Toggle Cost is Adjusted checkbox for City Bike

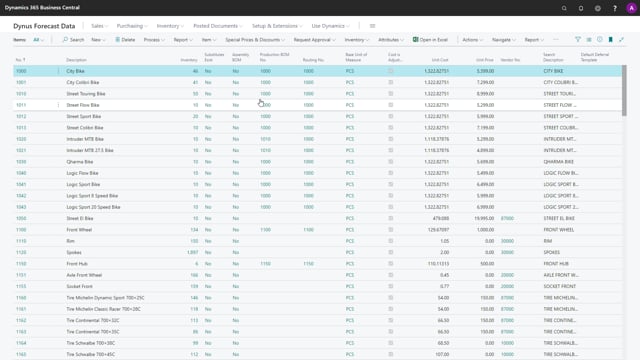(391, 71)
